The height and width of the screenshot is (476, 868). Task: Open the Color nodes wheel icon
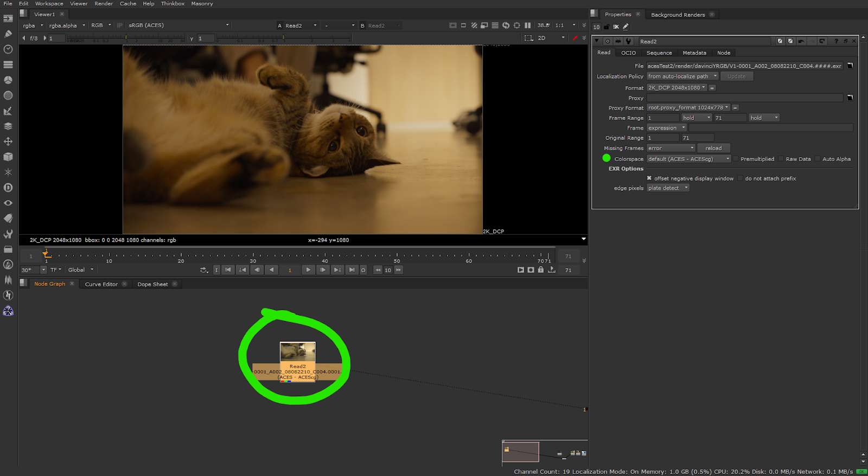(x=8, y=80)
